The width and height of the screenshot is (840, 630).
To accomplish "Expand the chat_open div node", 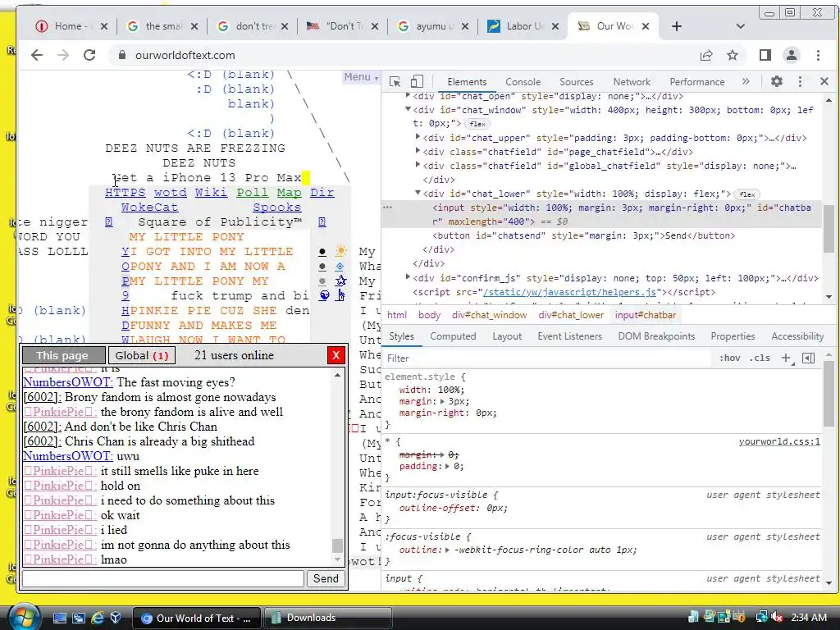I will (409, 96).
